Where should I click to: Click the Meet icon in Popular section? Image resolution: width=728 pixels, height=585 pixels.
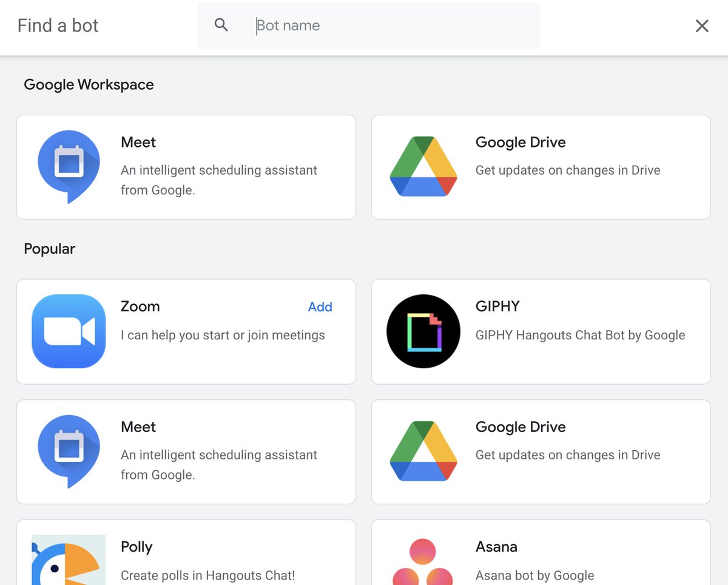tap(69, 451)
